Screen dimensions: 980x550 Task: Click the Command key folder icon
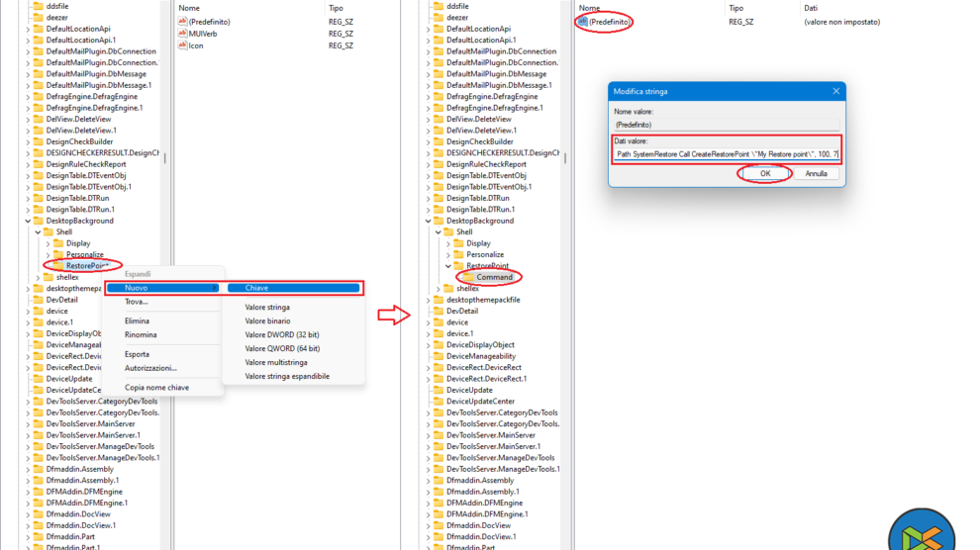468,277
